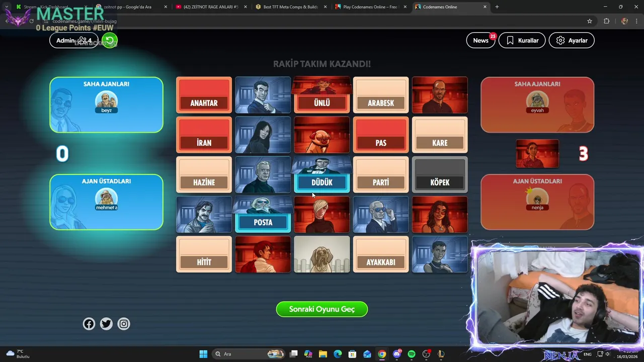Open the ENG language indicator in the tray
644x362 pixels.
tap(588, 354)
